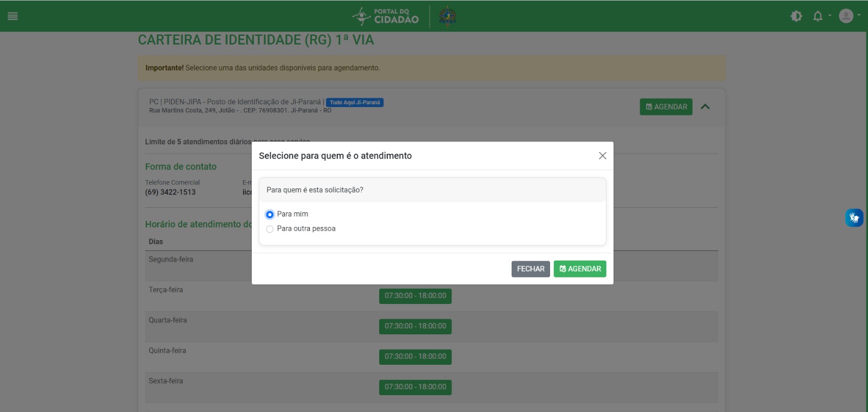The height and width of the screenshot is (412, 868).
Task: Click the green AGENDAR button in the dialog
Action: (x=579, y=269)
